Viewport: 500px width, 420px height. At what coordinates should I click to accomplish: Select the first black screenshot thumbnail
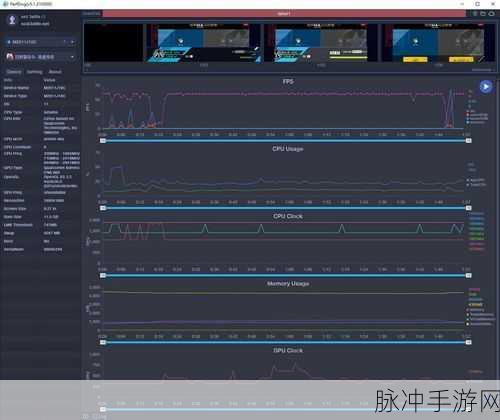114,43
